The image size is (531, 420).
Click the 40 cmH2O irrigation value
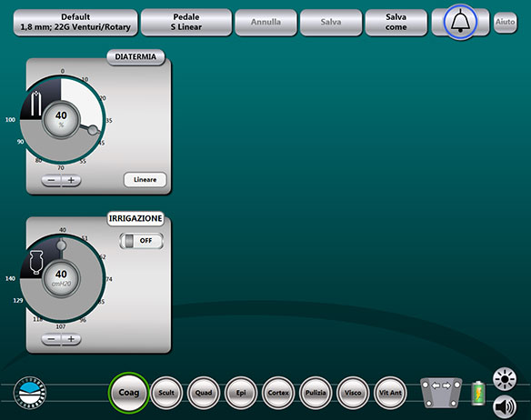(x=61, y=278)
